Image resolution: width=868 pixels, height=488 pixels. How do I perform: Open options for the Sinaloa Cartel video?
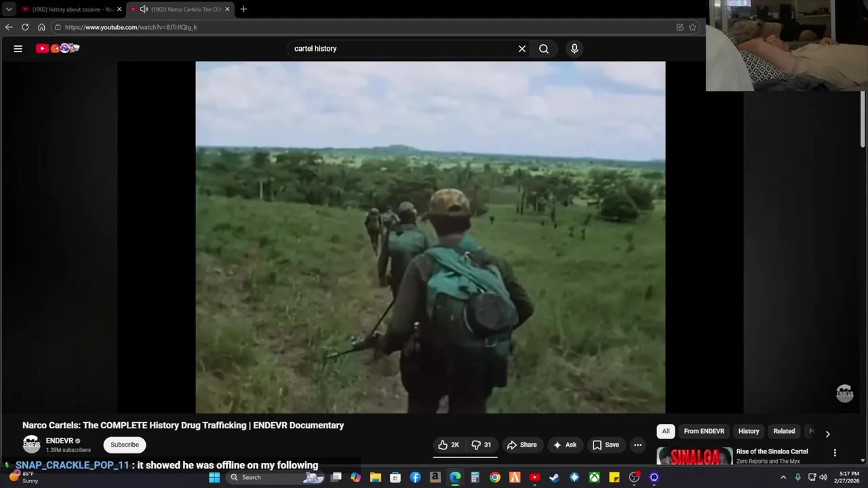(835, 453)
